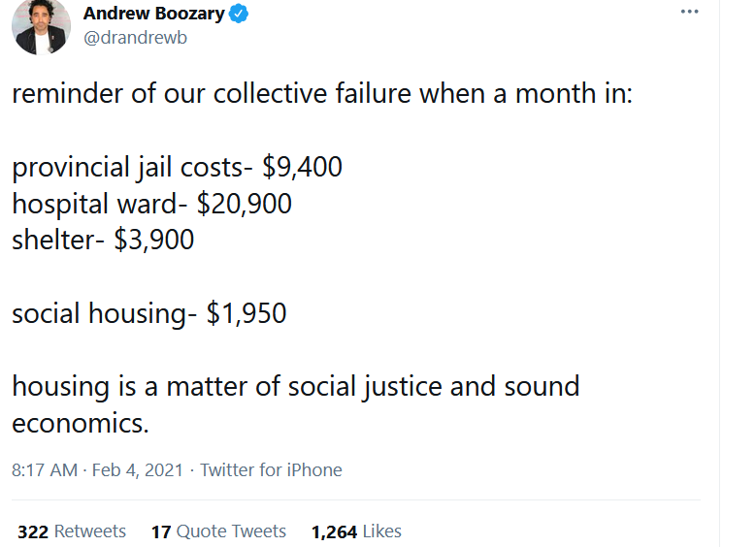Image resolution: width=756 pixels, height=547 pixels.
Task: Click the $20,900 amount in the tweet
Action: pos(244,204)
